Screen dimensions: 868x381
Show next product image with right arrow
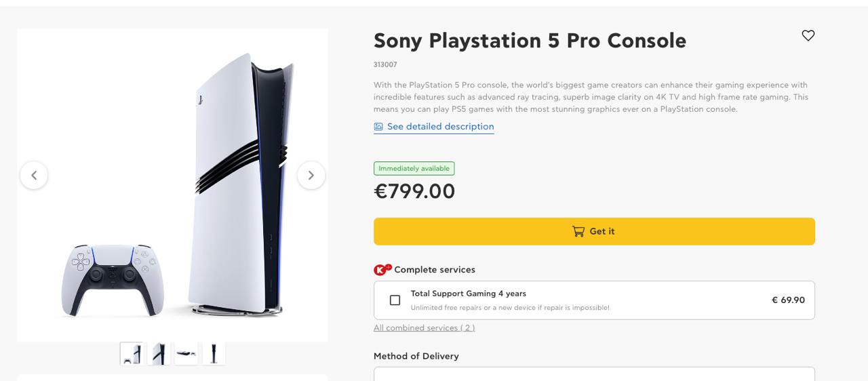311,176
